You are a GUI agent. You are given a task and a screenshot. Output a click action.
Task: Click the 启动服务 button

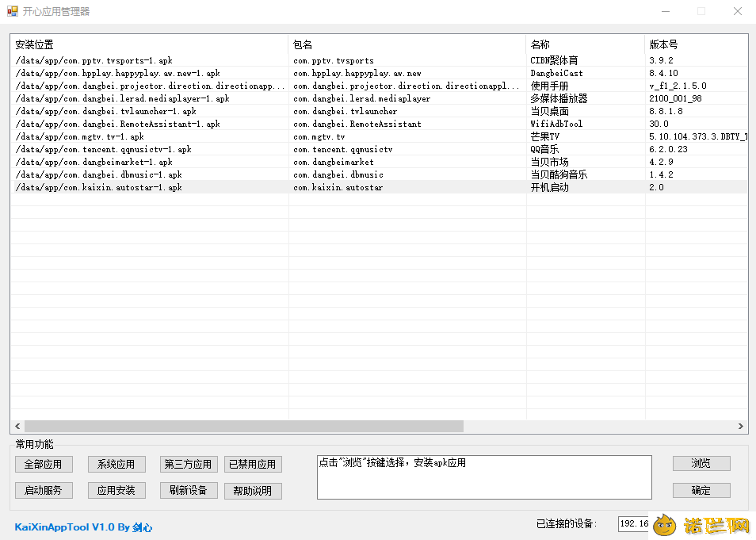[x=44, y=490]
